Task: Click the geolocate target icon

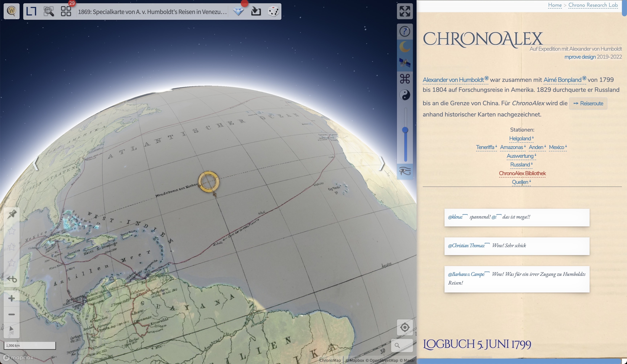Action: (x=405, y=327)
